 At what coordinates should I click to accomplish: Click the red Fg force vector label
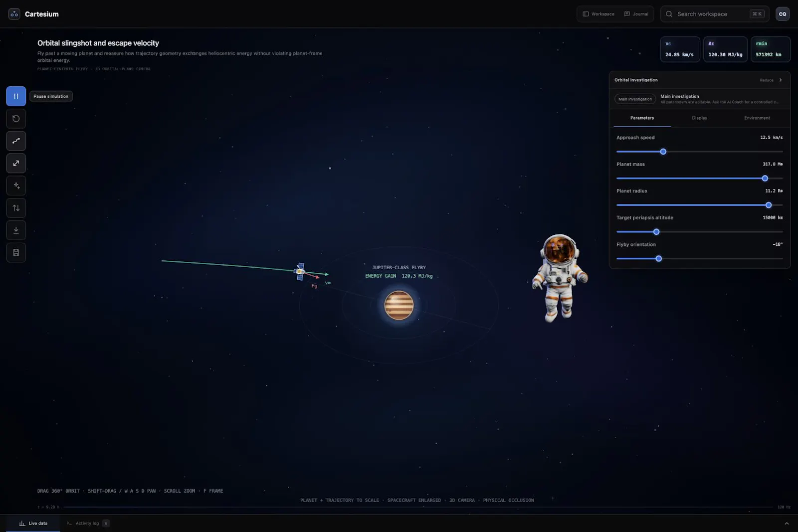pos(314,286)
